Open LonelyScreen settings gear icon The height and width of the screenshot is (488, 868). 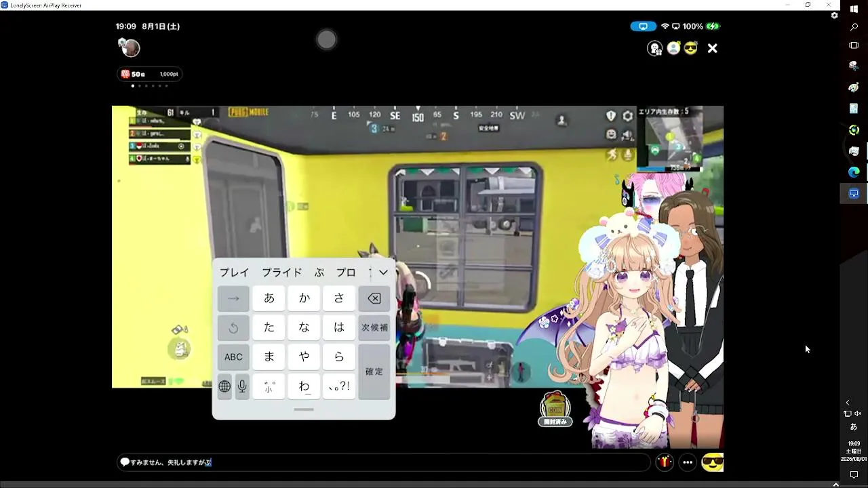click(x=834, y=16)
